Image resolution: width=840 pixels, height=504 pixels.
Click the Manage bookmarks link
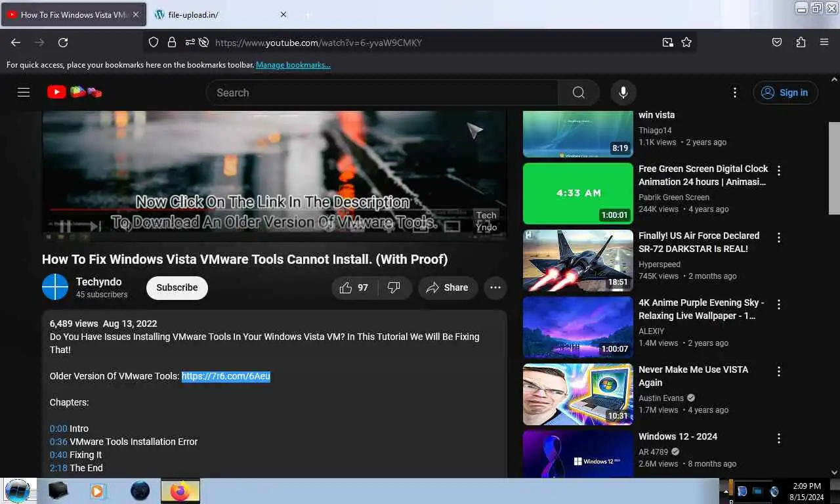[293, 65]
